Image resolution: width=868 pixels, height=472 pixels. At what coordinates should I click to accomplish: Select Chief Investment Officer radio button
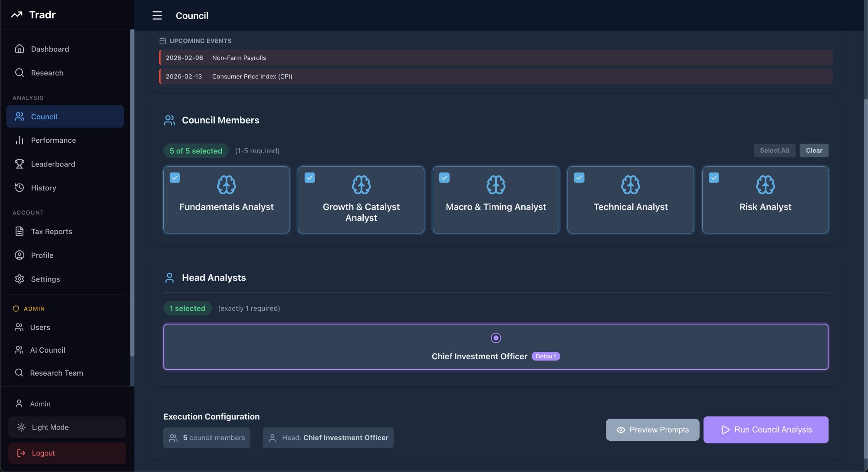(496, 338)
